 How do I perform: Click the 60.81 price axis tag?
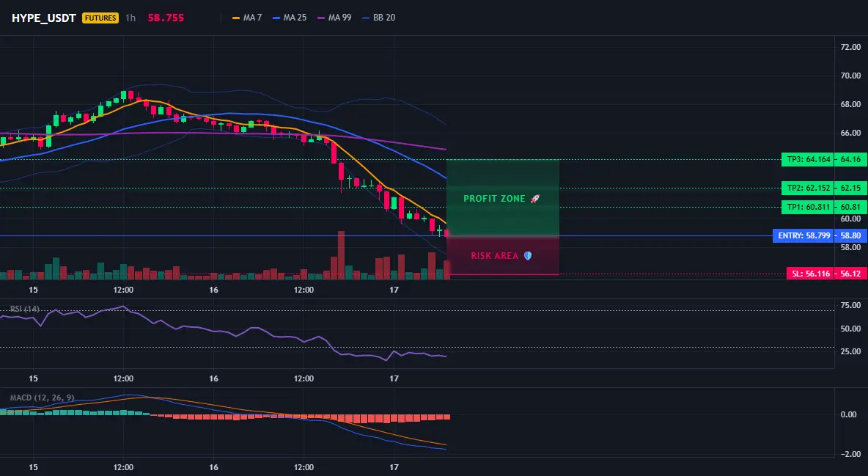(850, 208)
